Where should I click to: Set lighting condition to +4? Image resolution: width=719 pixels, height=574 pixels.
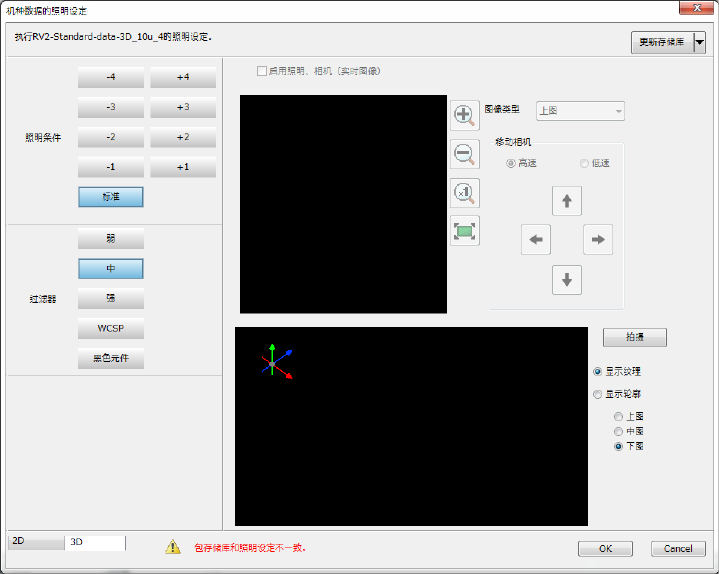pos(183,77)
